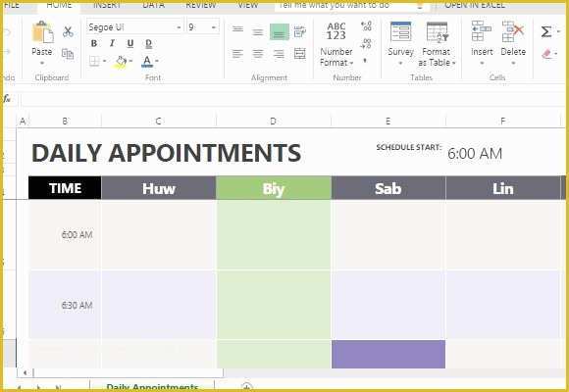Select column D header
The image size is (569, 392).
click(274, 122)
